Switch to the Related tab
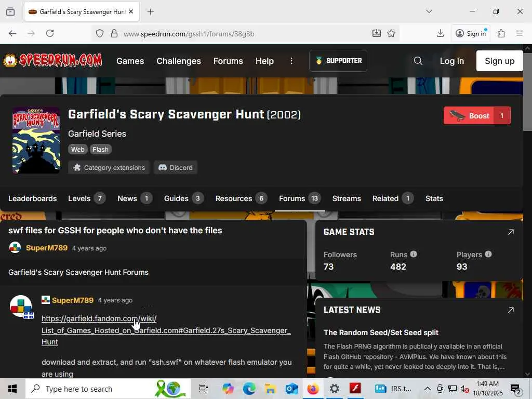Screen dimensions: 532x399 click(393, 198)
